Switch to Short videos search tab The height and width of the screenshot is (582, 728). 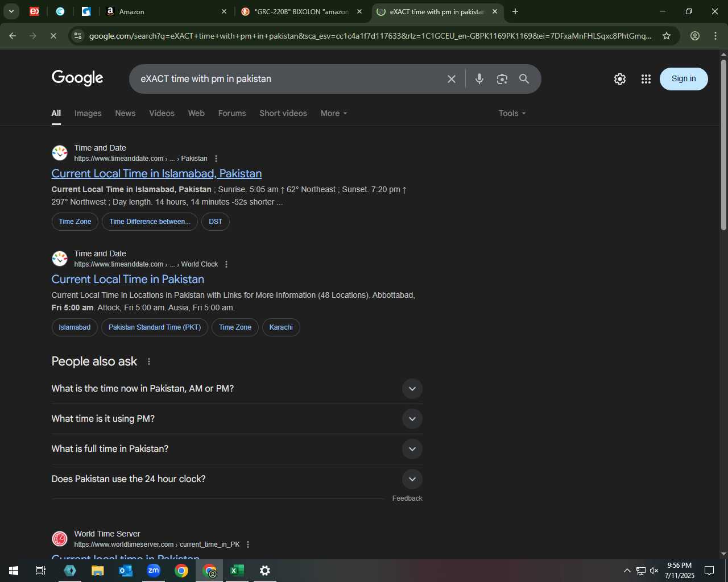coord(283,113)
